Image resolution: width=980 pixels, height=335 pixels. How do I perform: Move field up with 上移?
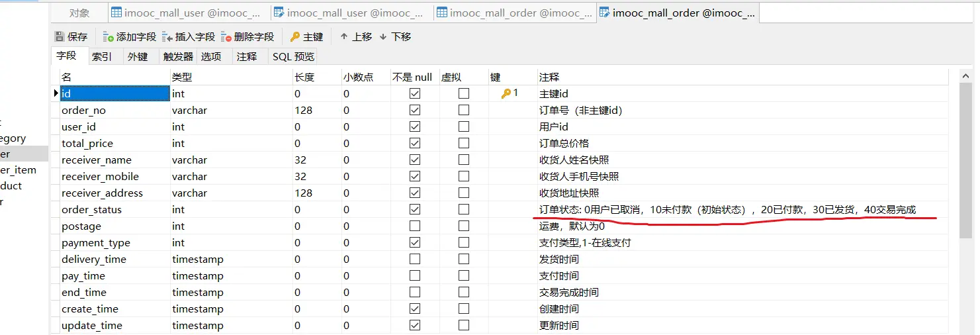356,37
